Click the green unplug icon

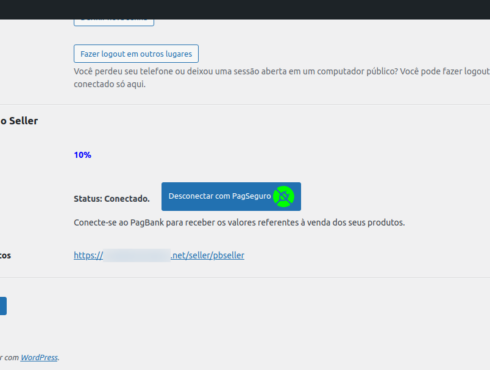click(x=283, y=196)
